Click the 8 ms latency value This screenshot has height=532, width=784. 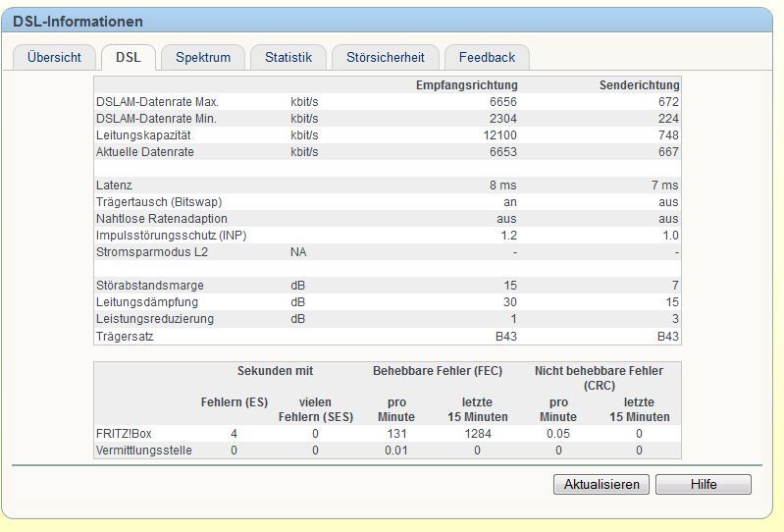click(503, 186)
